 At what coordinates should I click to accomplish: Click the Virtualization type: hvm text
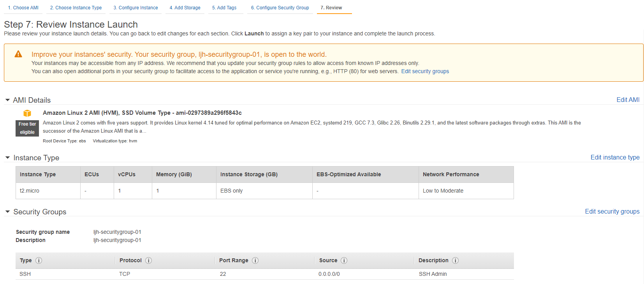tap(115, 141)
